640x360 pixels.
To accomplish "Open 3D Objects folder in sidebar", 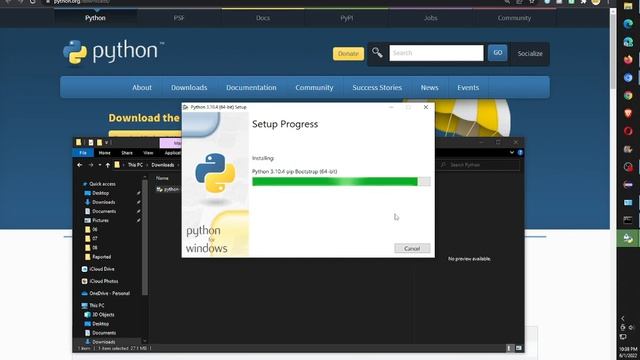I will coord(100,315).
